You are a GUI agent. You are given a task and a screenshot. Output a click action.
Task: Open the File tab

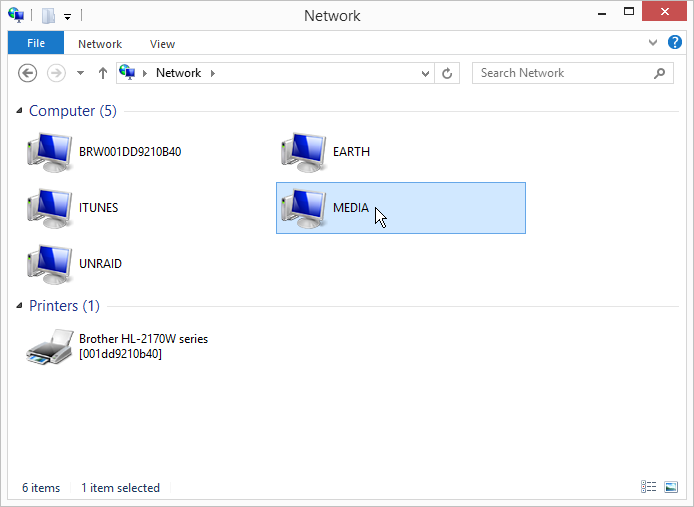pyautogui.click(x=36, y=43)
